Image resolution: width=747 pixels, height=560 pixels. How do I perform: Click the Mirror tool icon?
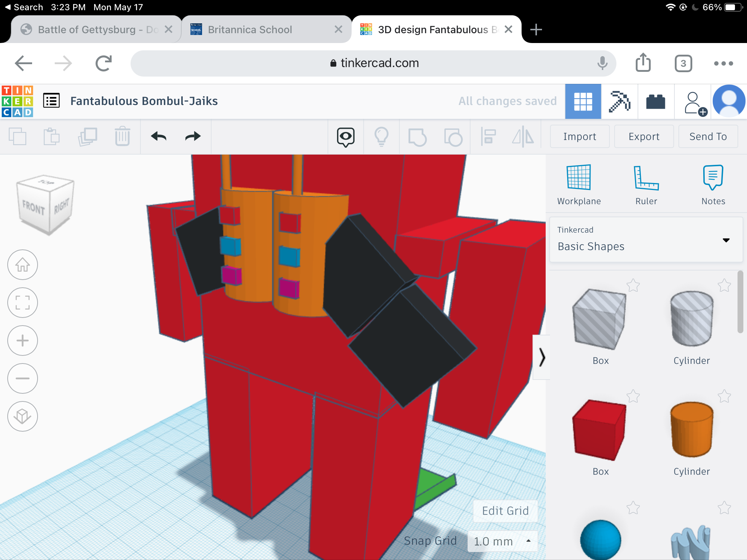tap(523, 137)
